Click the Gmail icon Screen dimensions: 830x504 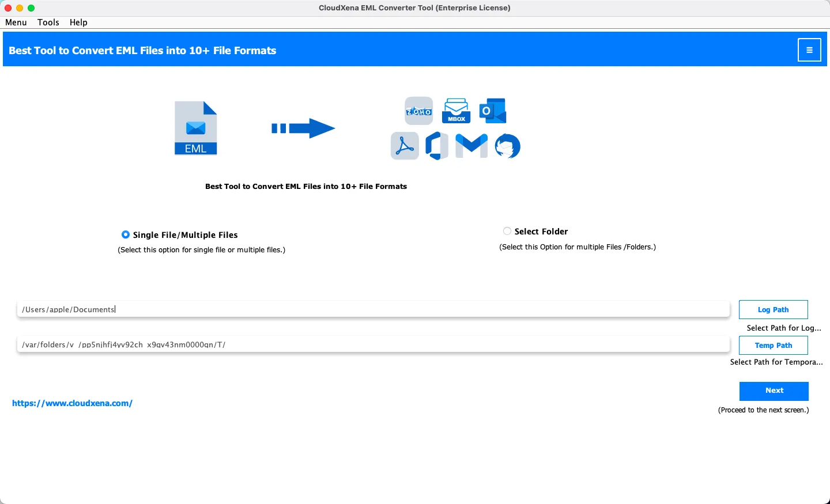471,146
